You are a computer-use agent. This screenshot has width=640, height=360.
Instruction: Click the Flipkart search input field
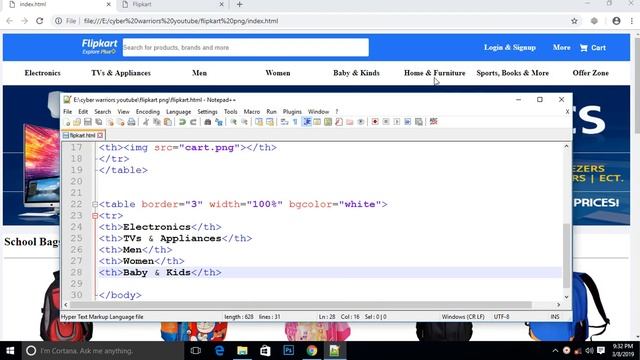[246, 47]
